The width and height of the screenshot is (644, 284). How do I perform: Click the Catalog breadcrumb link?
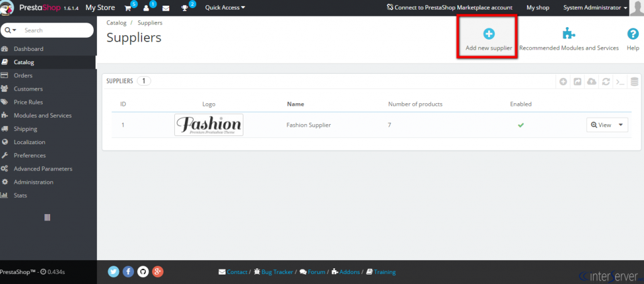coord(116,23)
